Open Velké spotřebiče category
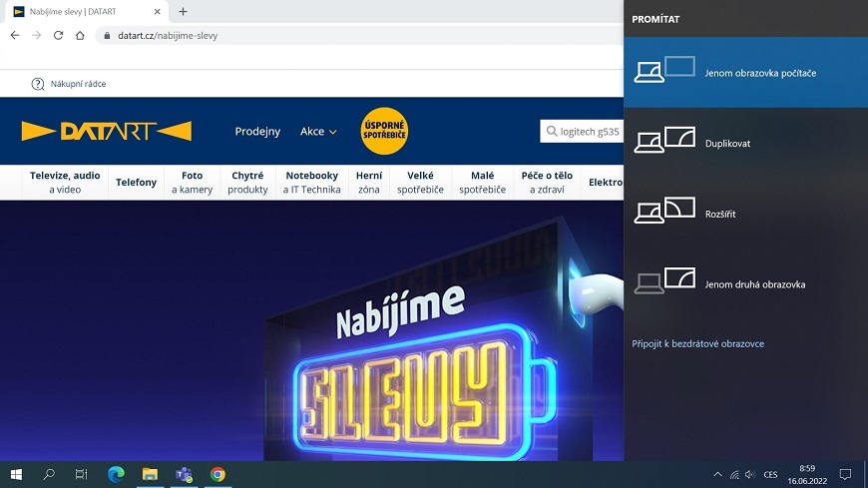This screenshot has height=488, width=868. (420, 183)
